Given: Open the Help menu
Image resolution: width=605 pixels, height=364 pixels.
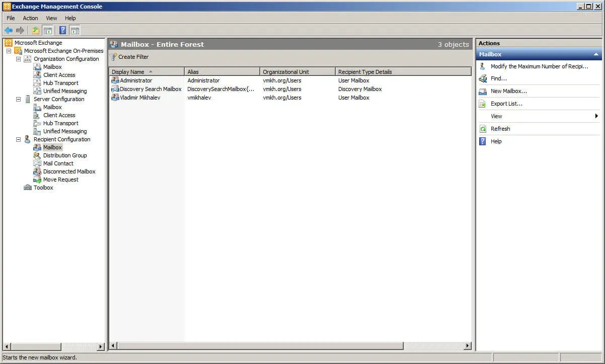Looking at the screenshot, I should [70, 18].
